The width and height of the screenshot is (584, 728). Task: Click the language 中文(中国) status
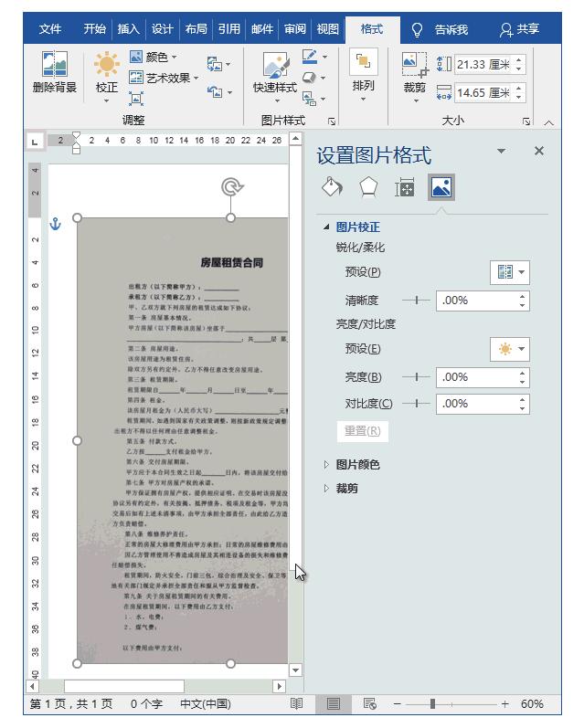206,704
